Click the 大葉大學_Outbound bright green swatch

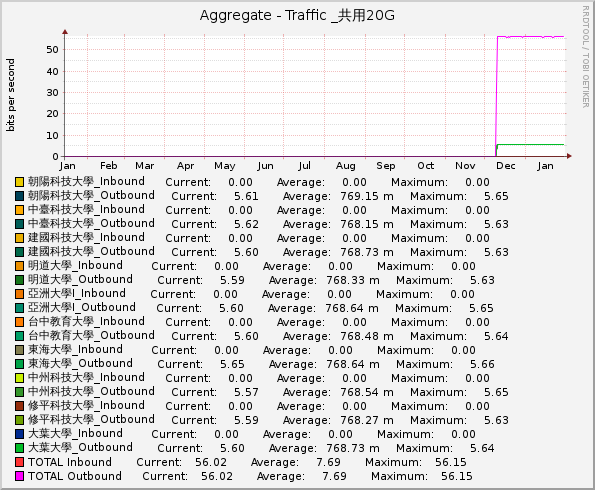click(x=19, y=448)
